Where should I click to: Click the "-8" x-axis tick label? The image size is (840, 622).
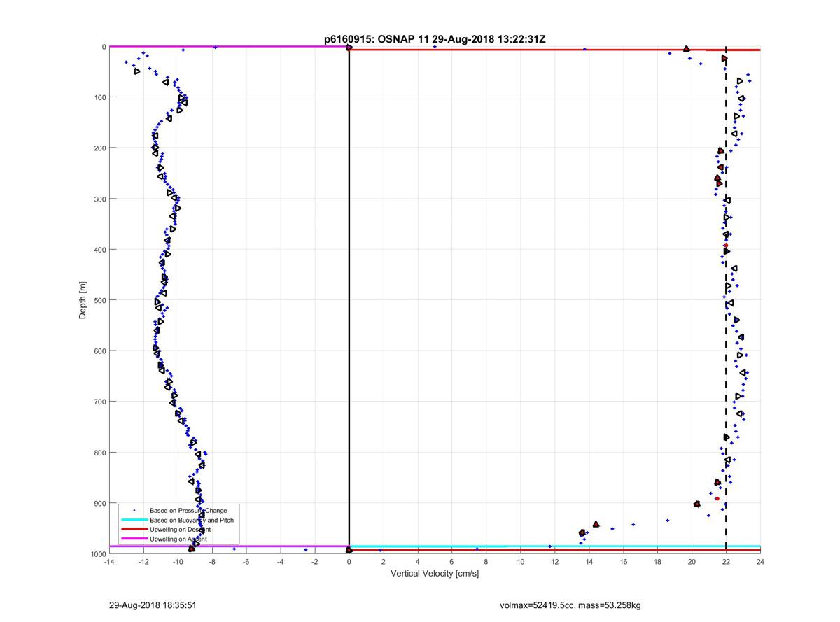pyautogui.click(x=211, y=561)
